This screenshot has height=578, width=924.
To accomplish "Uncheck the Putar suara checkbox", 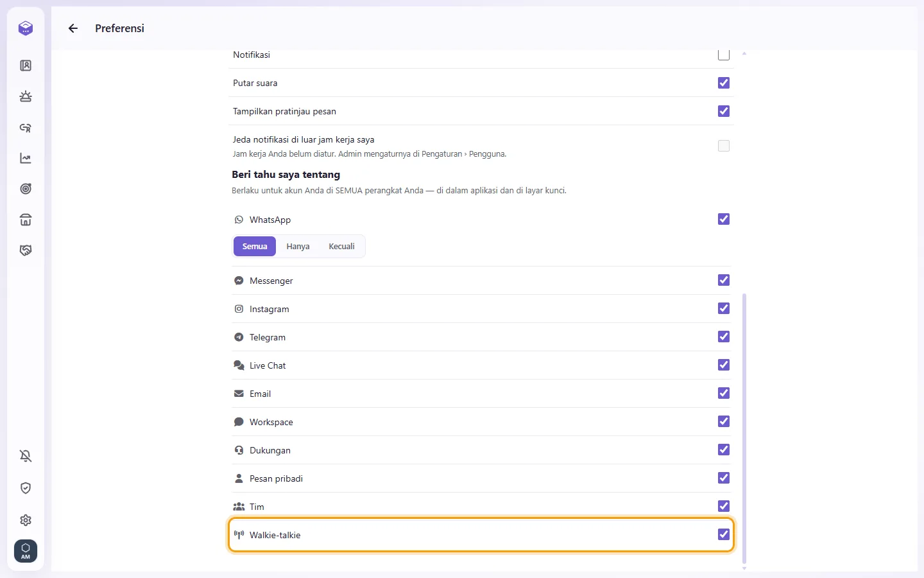I will tap(724, 83).
